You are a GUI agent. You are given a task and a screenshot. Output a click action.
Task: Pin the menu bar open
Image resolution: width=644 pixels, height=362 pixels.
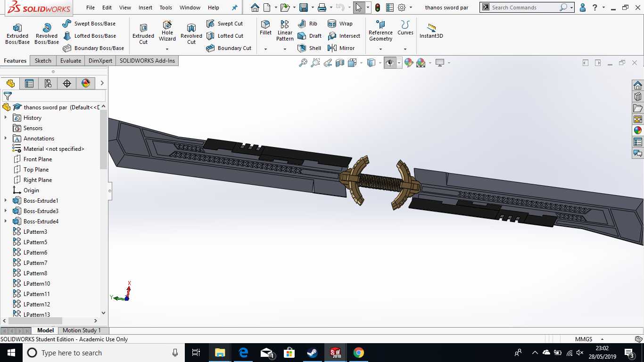point(235,8)
